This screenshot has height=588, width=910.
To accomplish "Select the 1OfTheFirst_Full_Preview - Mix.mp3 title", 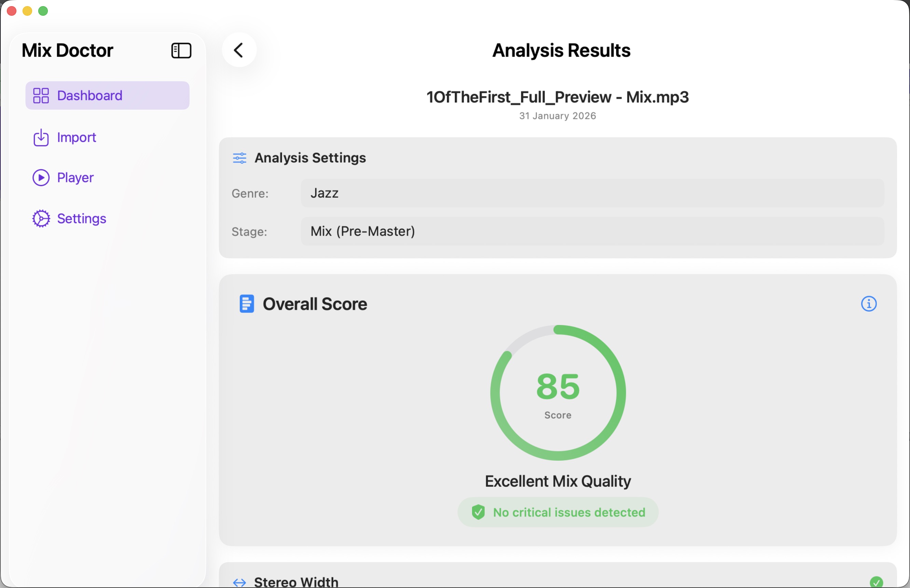I will click(x=557, y=97).
